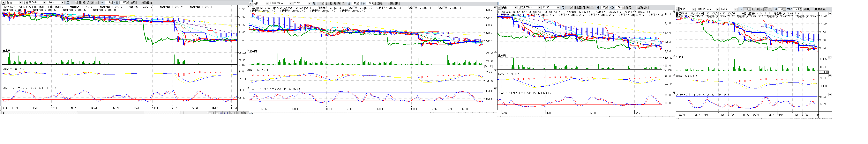The image size is (868, 144).
Task: Open 先物 product dropdown in 5-minute chart
Action: click(x=20, y=3)
